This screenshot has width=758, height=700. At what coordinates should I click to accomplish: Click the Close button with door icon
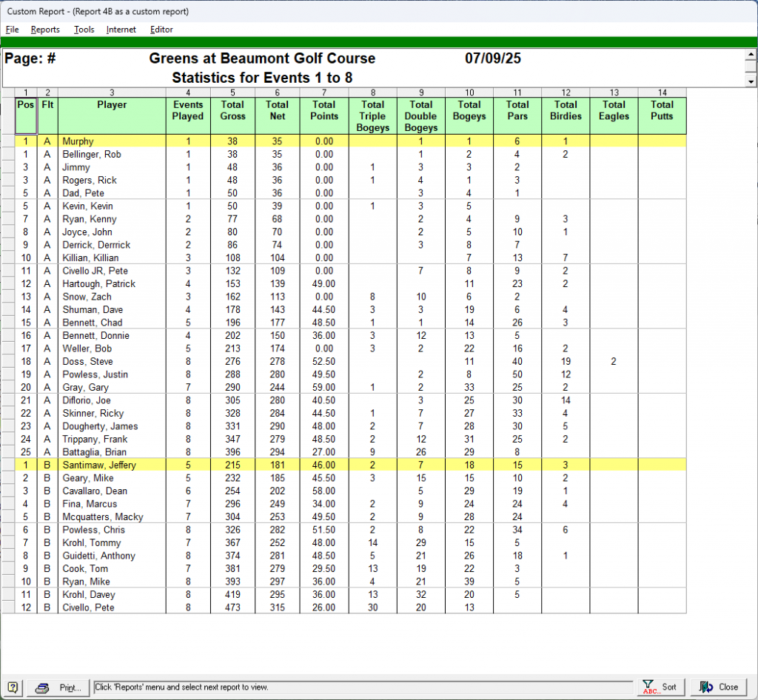pos(719,687)
